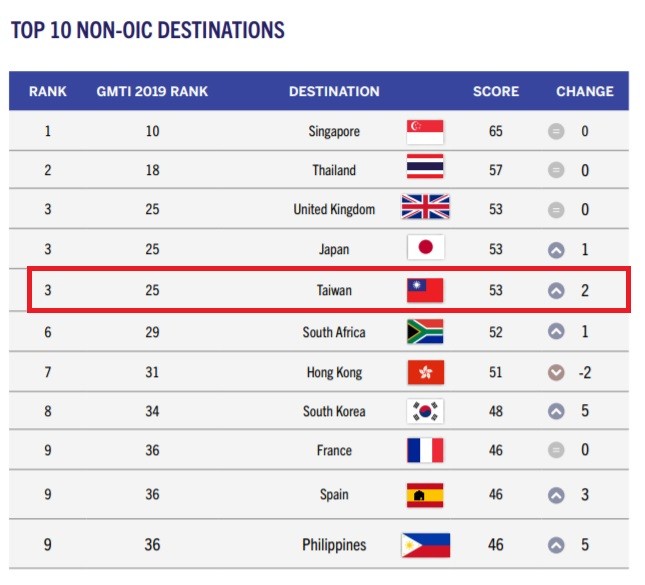Click the Taiwan flag icon
Screen dimensions: 645x585
[x=425, y=290]
